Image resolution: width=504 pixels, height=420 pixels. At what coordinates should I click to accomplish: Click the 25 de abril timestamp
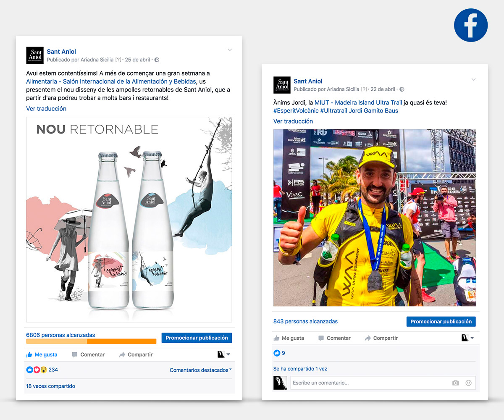coord(137,60)
